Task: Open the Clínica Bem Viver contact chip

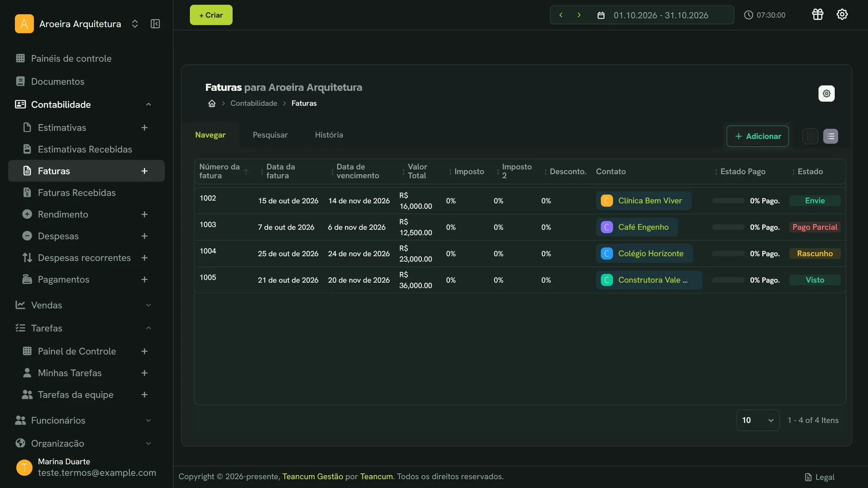Action: click(643, 201)
